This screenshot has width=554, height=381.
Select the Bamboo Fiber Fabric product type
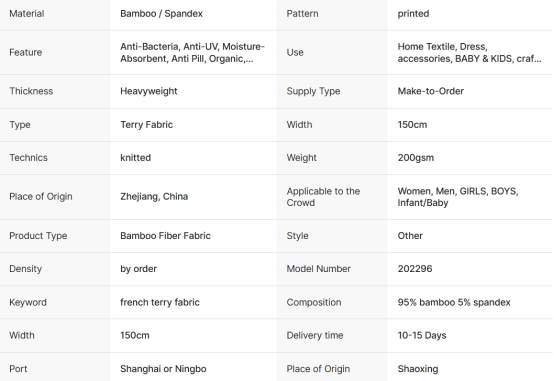coord(165,236)
